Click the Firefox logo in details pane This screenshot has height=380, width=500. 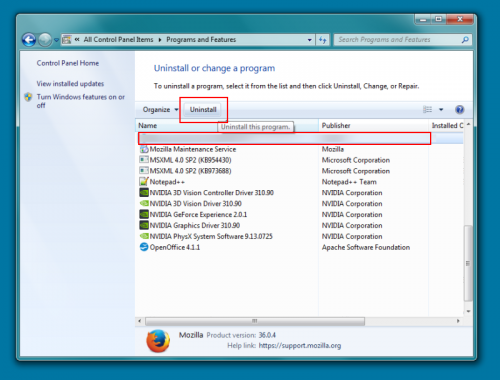pyautogui.click(x=158, y=341)
